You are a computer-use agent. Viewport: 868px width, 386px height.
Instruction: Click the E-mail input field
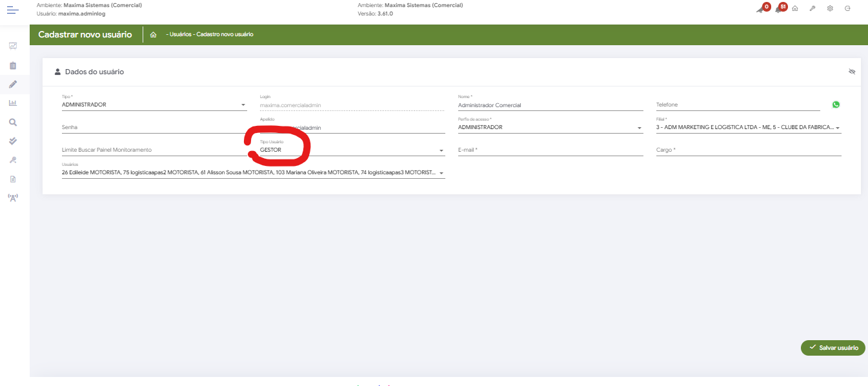click(550, 150)
